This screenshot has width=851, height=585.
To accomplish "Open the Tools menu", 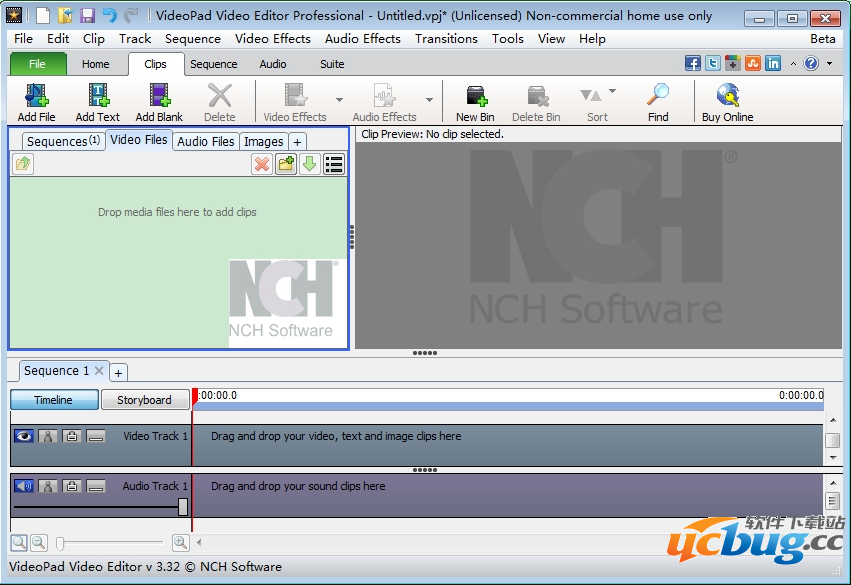I will pyautogui.click(x=507, y=39).
